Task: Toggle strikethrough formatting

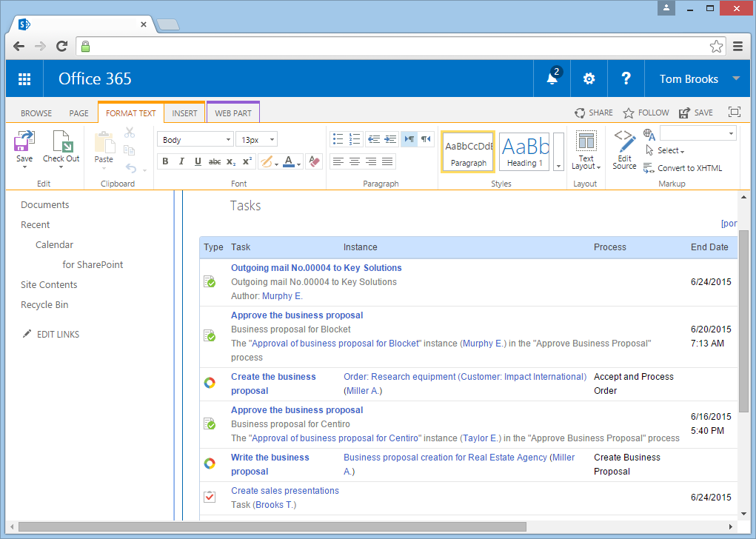Action: pos(215,161)
